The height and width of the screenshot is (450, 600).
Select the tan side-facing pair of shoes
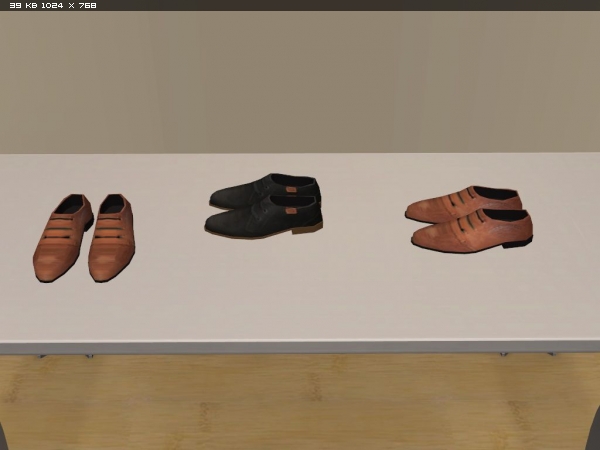click(x=469, y=219)
